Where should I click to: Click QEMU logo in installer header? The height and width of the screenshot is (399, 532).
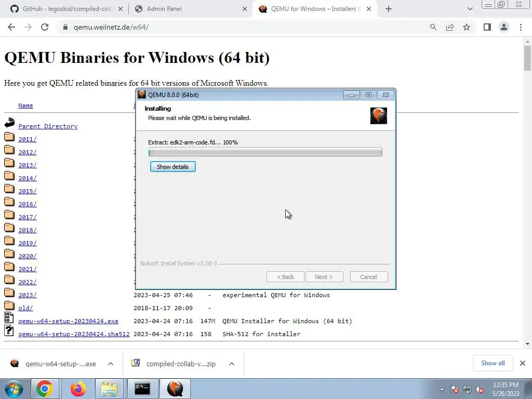pos(379,116)
